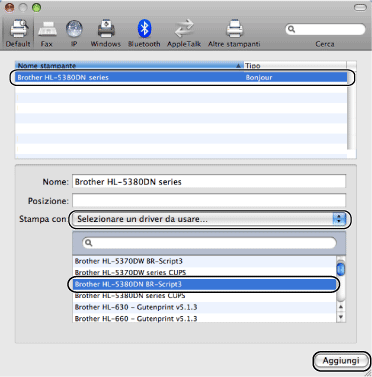Open the Windows printer browser
Screen dimensions: 372x377
[106, 33]
